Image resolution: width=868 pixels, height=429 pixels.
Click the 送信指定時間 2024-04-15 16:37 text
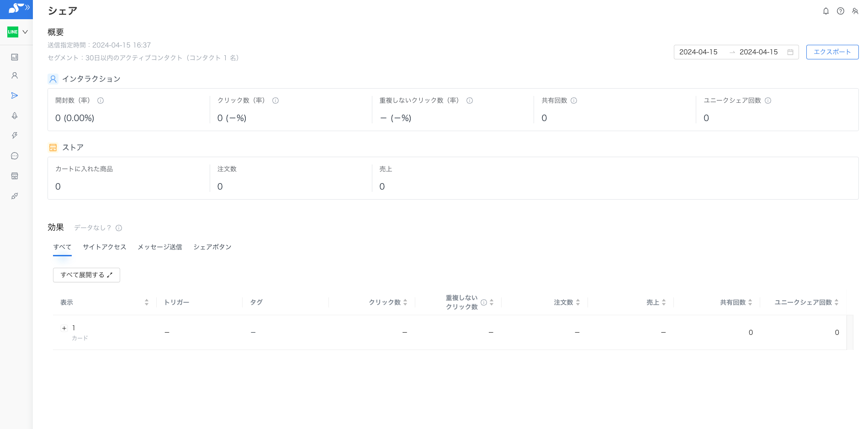99,45
